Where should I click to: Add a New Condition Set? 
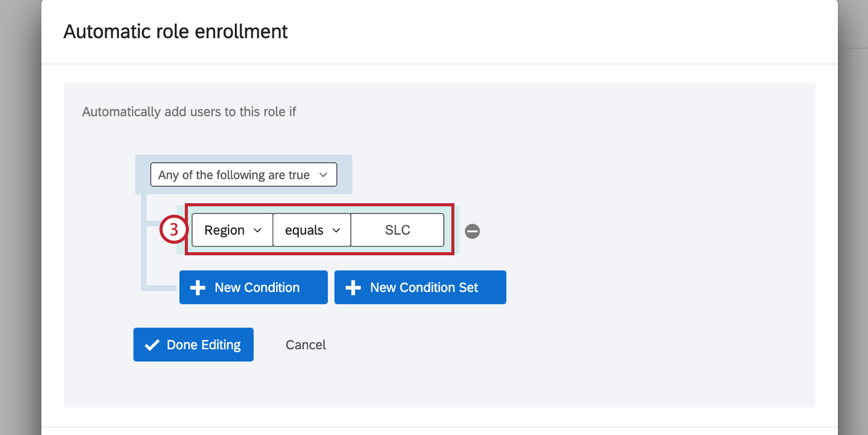coord(420,287)
